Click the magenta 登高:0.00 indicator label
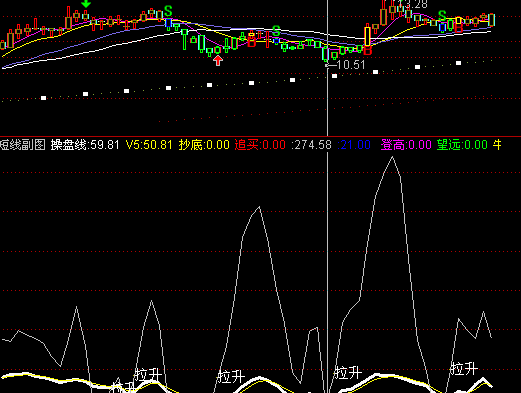The height and width of the screenshot is (393, 521). click(406, 145)
